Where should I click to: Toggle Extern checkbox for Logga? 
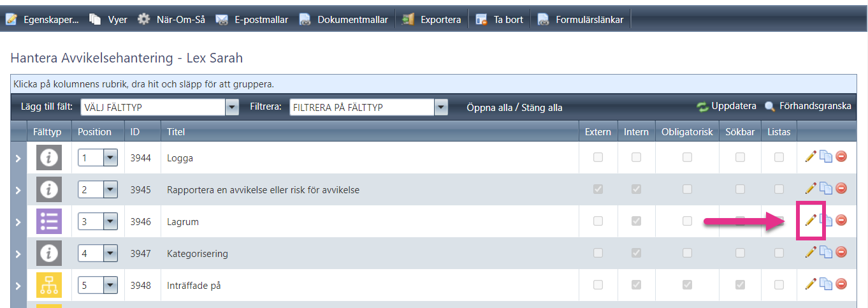598,158
